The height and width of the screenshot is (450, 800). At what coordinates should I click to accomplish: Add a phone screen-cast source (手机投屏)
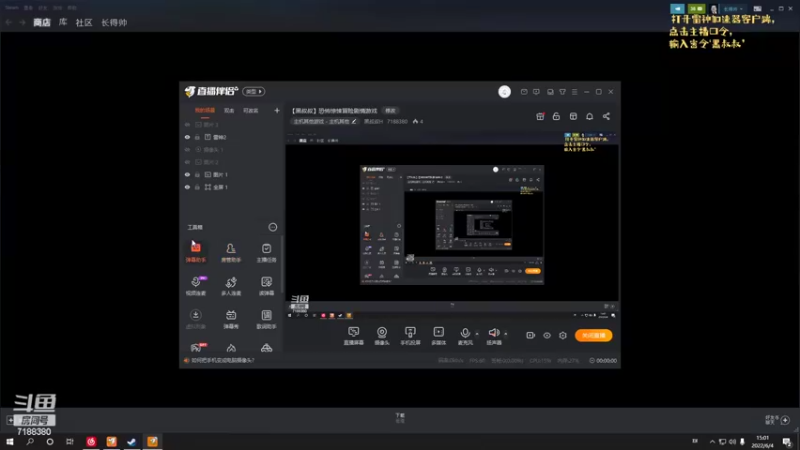(410, 336)
